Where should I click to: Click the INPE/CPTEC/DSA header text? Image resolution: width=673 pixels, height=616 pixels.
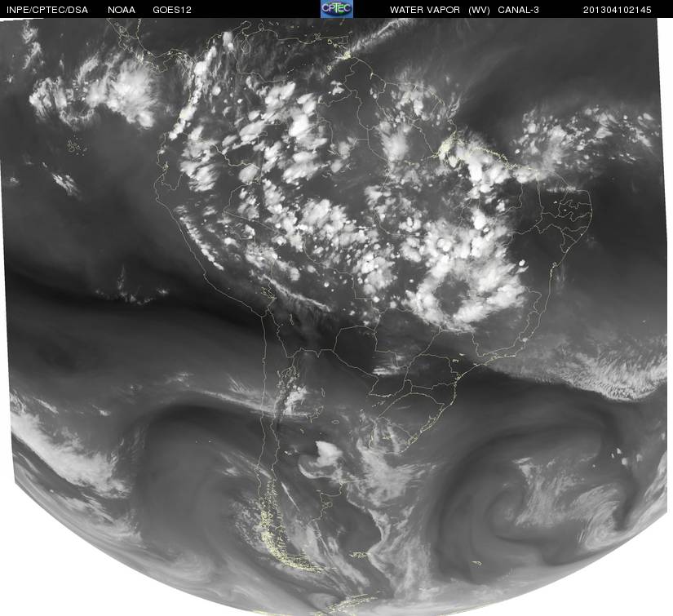[x=47, y=10]
